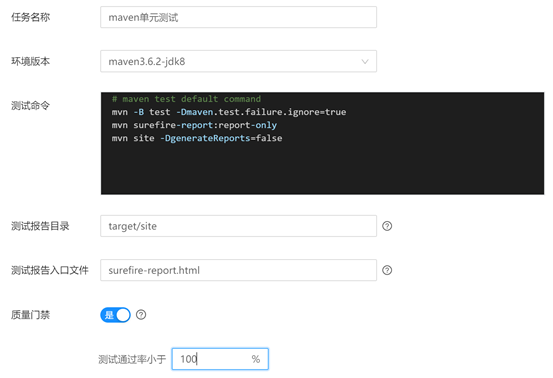Expand the 环境版本 dropdown chevron
Viewport: 553px width, 378px height.
365,61
